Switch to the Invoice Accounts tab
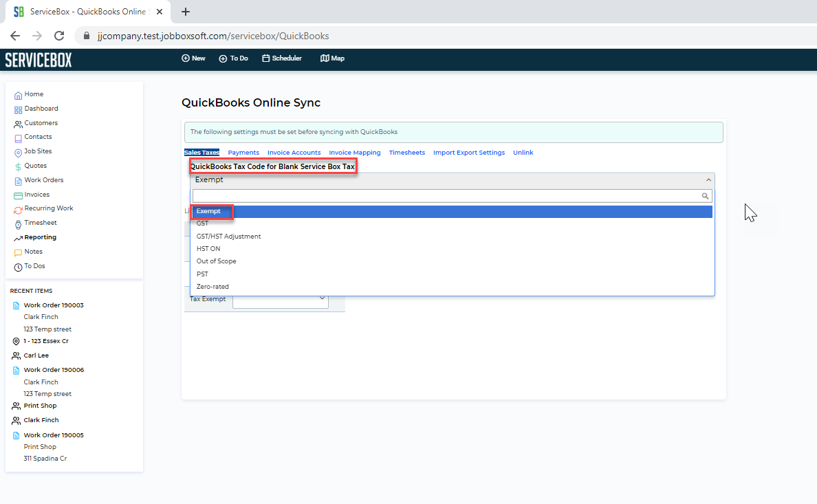817x504 pixels. tap(294, 153)
